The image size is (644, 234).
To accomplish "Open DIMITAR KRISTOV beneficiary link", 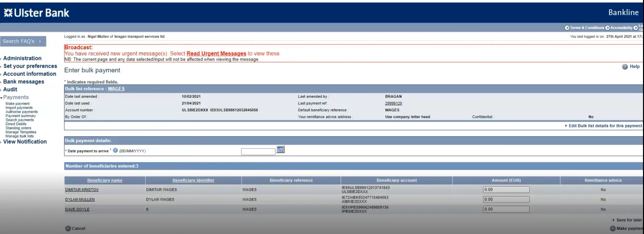I will [82, 190].
